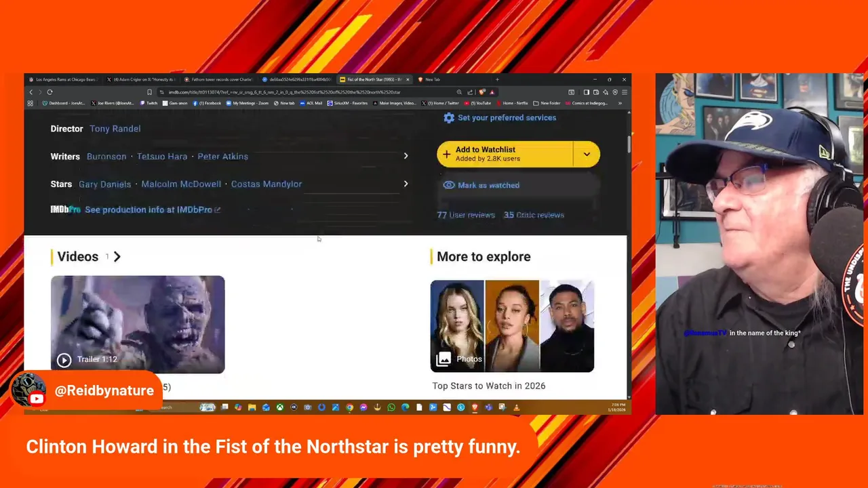
Task: Open WhatsApp from the taskbar
Action: pyautogui.click(x=391, y=407)
